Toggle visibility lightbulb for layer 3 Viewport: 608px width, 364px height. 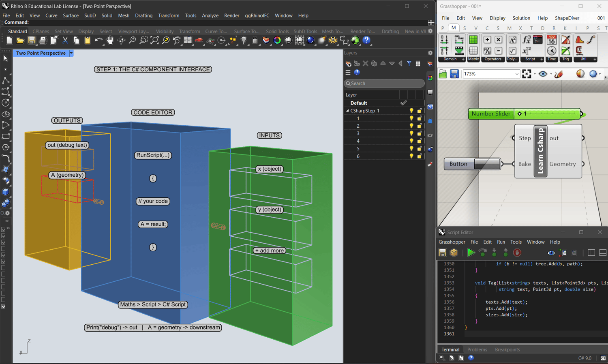pos(411,133)
